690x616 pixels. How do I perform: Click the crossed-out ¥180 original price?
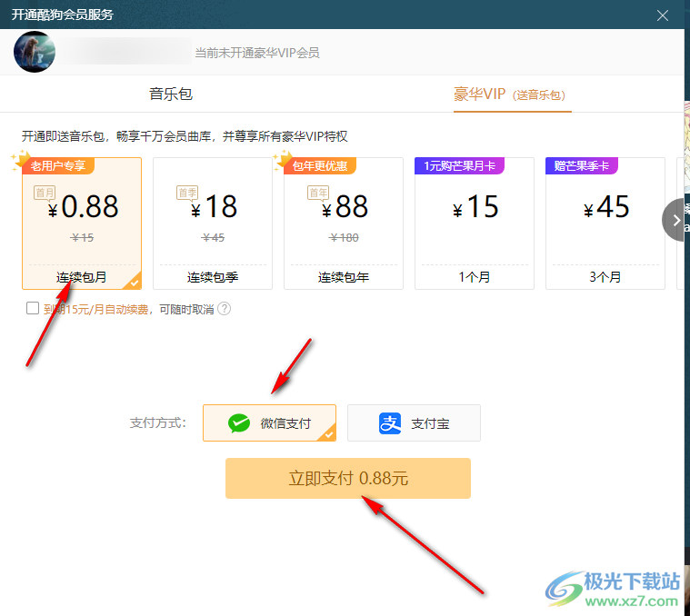click(344, 238)
